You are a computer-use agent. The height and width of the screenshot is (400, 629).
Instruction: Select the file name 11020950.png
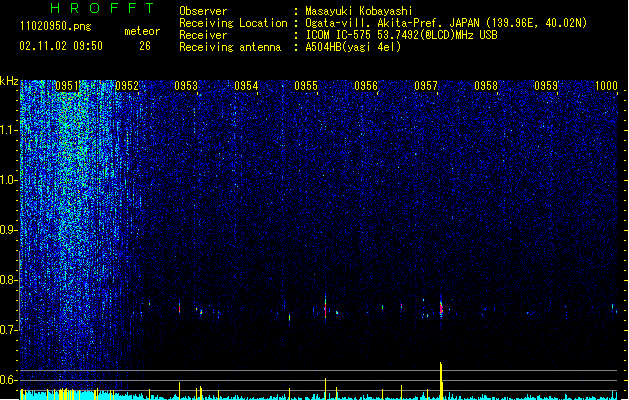click(x=55, y=26)
